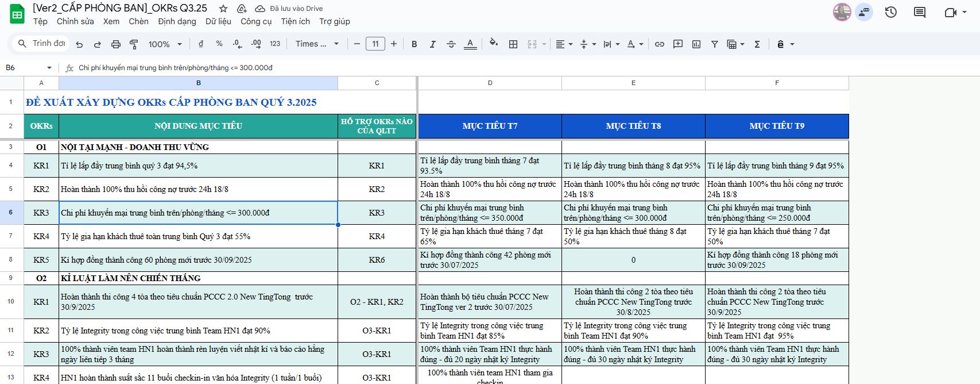Click the paint format roller icon
Screen dimensions: 980x384
(x=134, y=44)
